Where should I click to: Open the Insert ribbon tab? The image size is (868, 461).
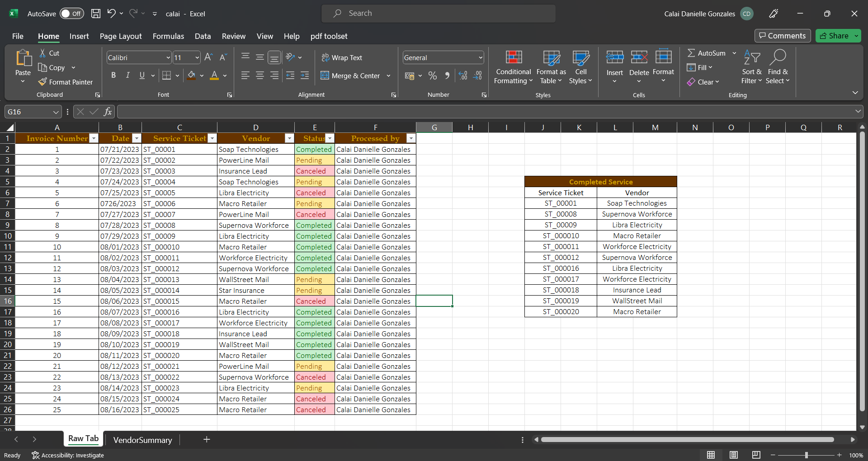[79, 36]
